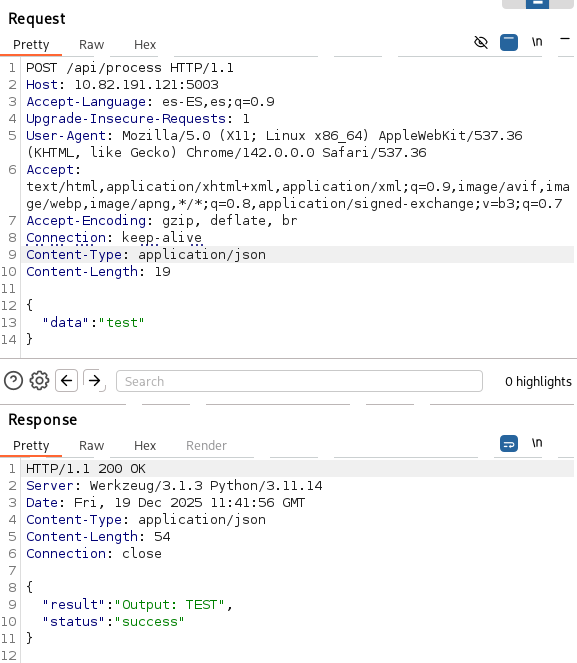Show non-printable \n characters in Response
Image resolution: width=577 pixels, height=663 pixels.
[x=537, y=443]
